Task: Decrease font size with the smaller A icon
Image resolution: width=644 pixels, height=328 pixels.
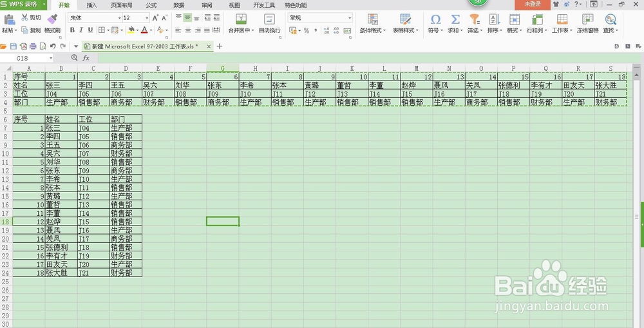Action: coord(164,17)
